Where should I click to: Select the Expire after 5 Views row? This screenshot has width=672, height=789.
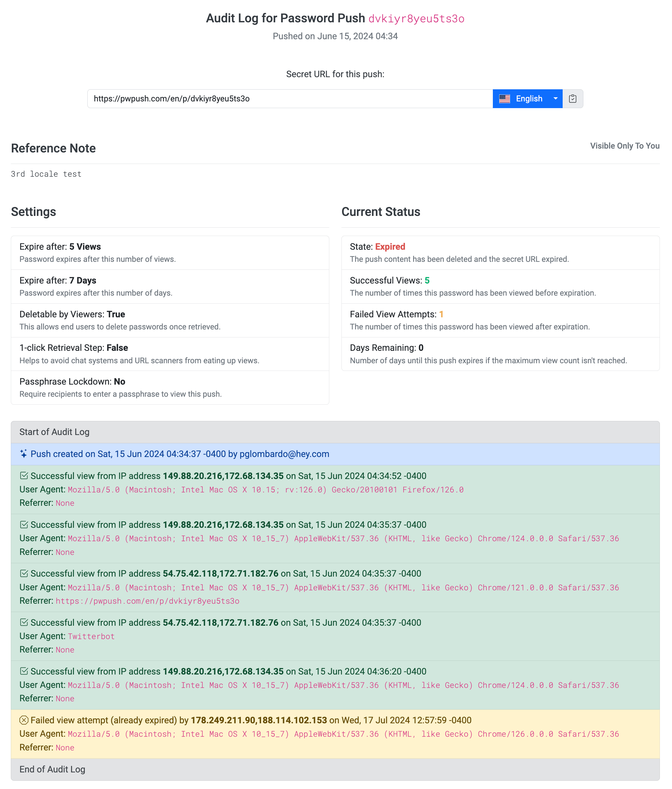click(170, 253)
